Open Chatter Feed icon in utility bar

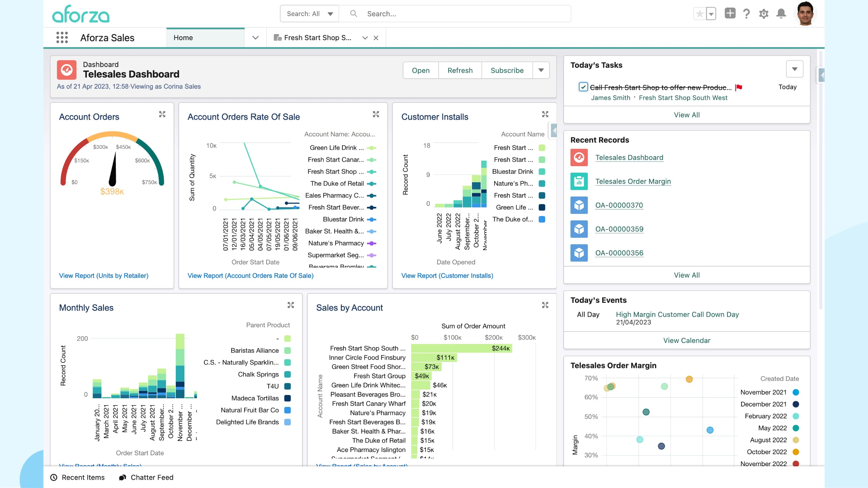[123, 477]
